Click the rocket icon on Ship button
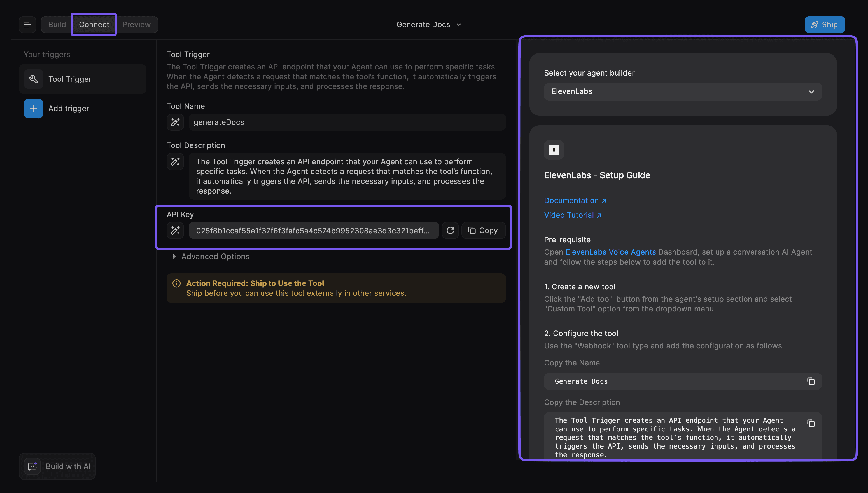The image size is (868, 493). click(815, 24)
